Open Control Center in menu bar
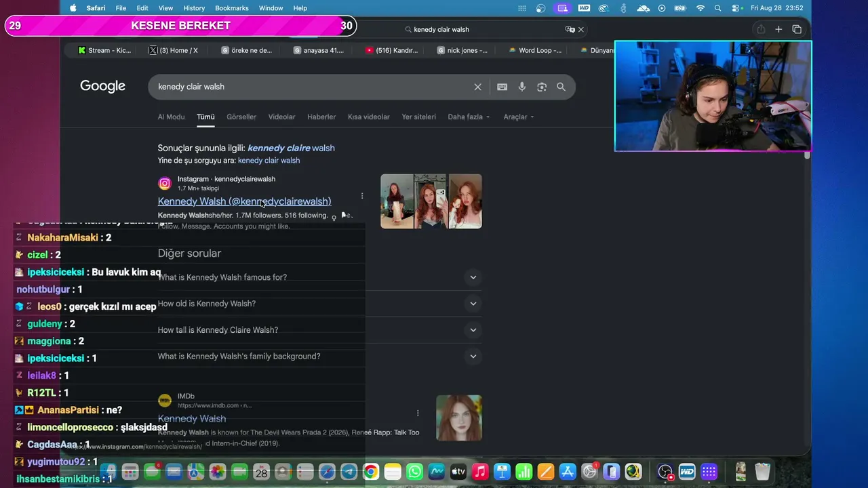Viewport: 868px width, 488px height. coord(736,8)
